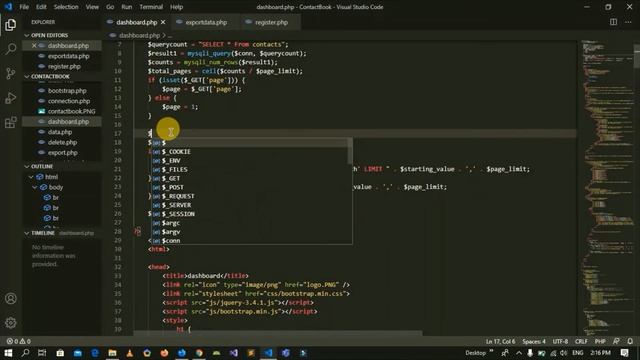Switch to the exportdata.php tab
Screen dimensions: 640x360
click(206, 22)
